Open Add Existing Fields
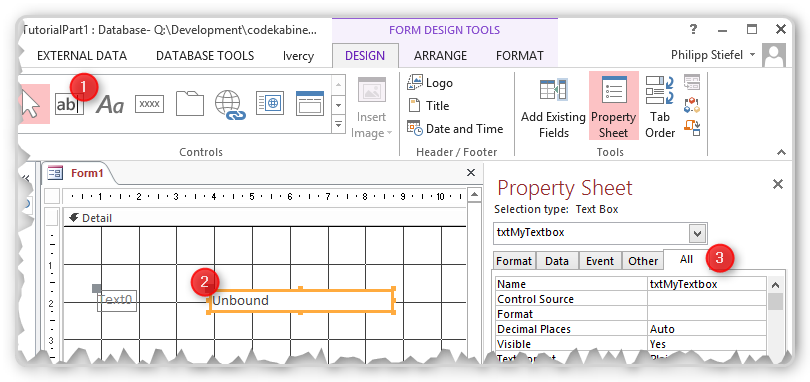Image resolution: width=810 pixels, height=382 pixels. click(553, 108)
